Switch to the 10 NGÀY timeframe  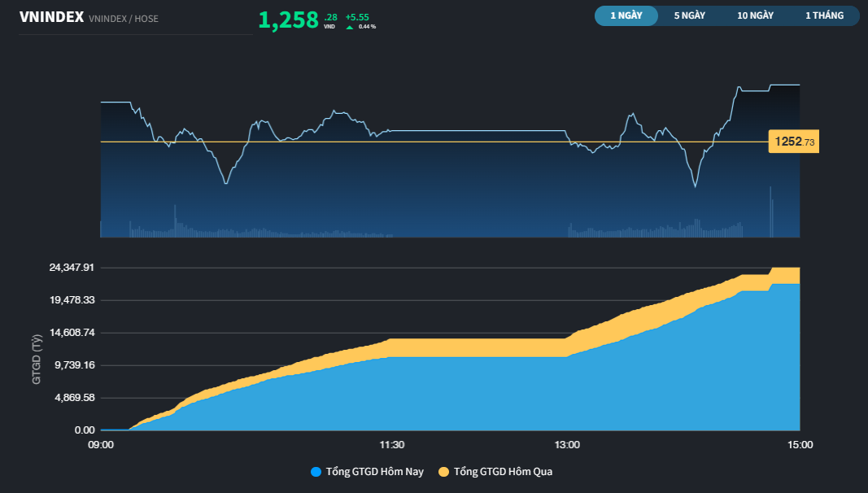point(755,15)
